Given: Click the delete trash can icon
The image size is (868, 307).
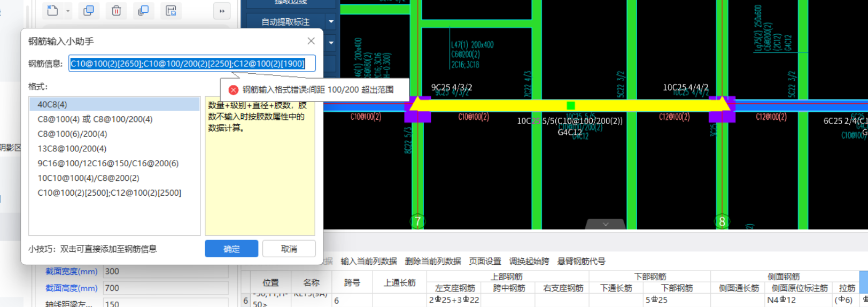Looking at the screenshot, I should (x=116, y=11).
